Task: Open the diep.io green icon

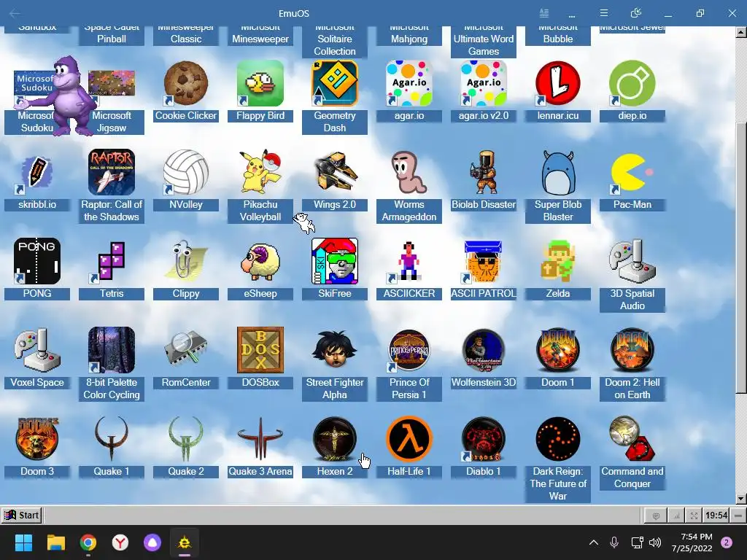Action: tap(632, 83)
